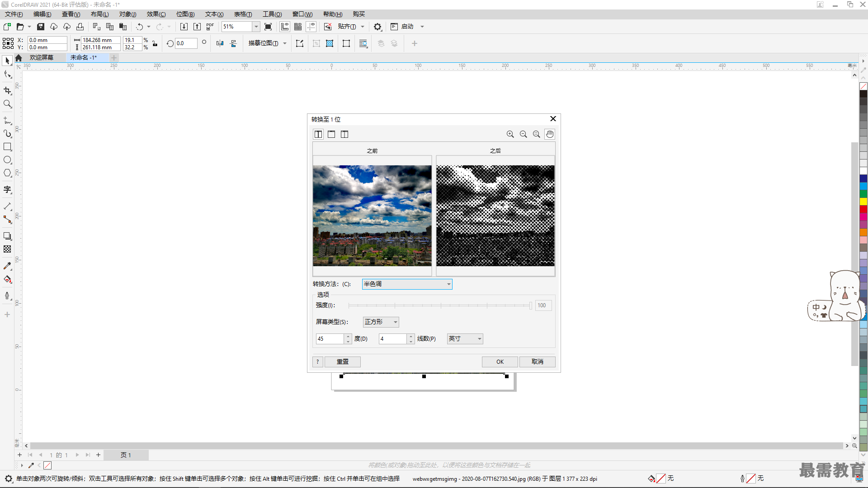Toggle lock ratio padlock icon
This screenshot has height=488, width=868.
pyautogui.click(x=155, y=43)
